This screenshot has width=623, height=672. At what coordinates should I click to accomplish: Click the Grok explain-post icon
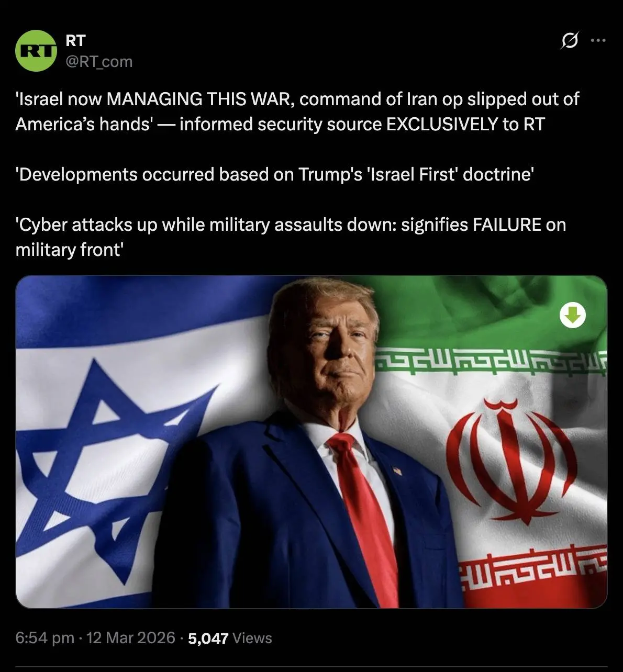tap(569, 40)
